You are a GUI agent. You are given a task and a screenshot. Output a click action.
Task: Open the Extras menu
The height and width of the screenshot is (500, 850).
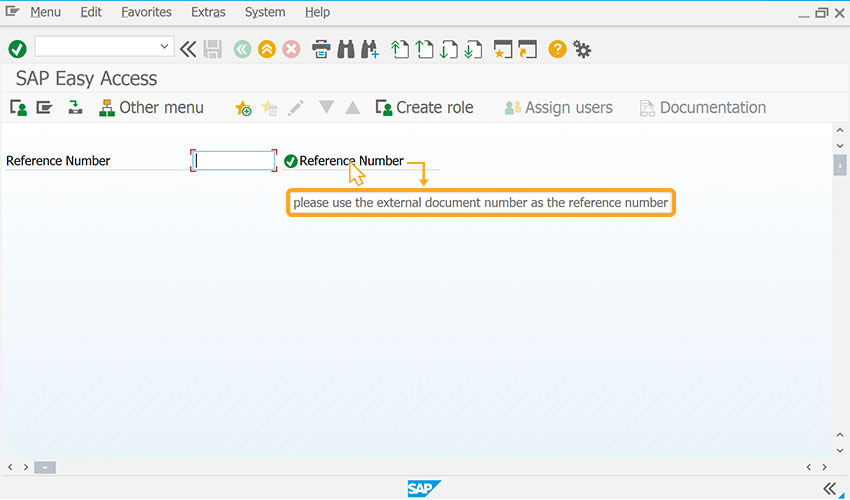point(208,12)
